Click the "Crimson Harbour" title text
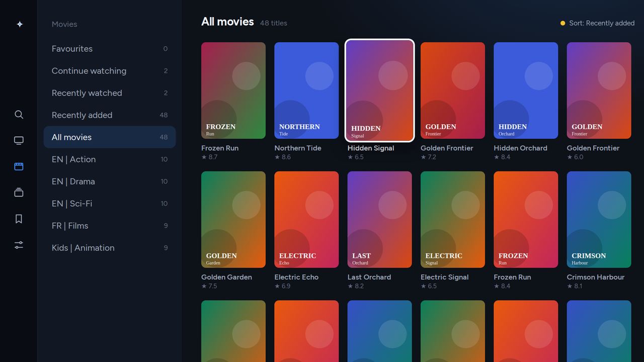The width and height of the screenshot is (644, 362). [596, 277]
